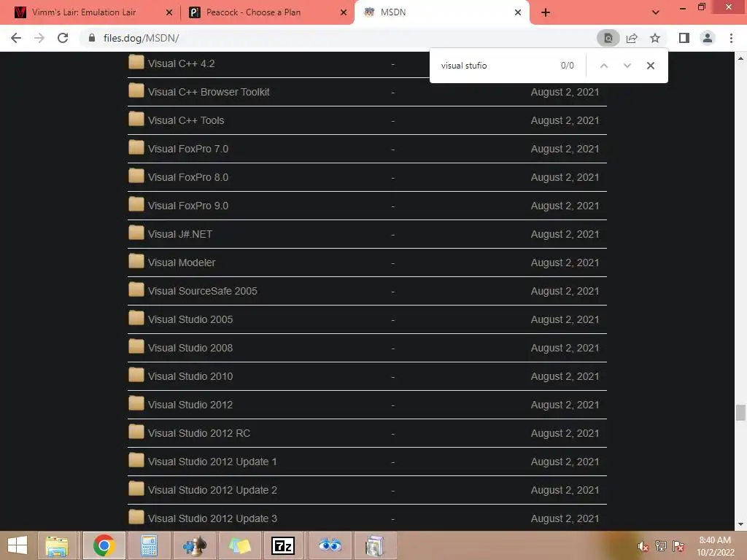The height and width of the screenshot is (560, 747).
Task: Click the folder icon beside Visual Modeler
Action: click(x=136, y=262)
